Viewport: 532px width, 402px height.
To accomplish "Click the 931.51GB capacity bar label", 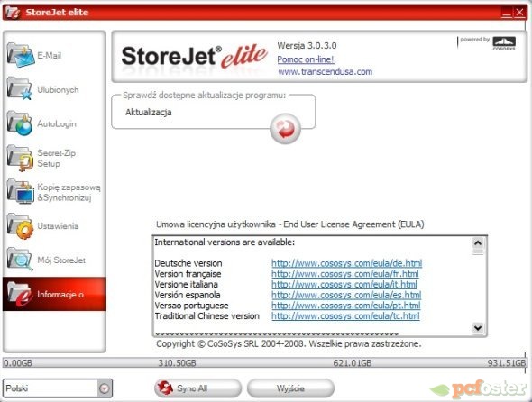I will (x=507, y=363).
